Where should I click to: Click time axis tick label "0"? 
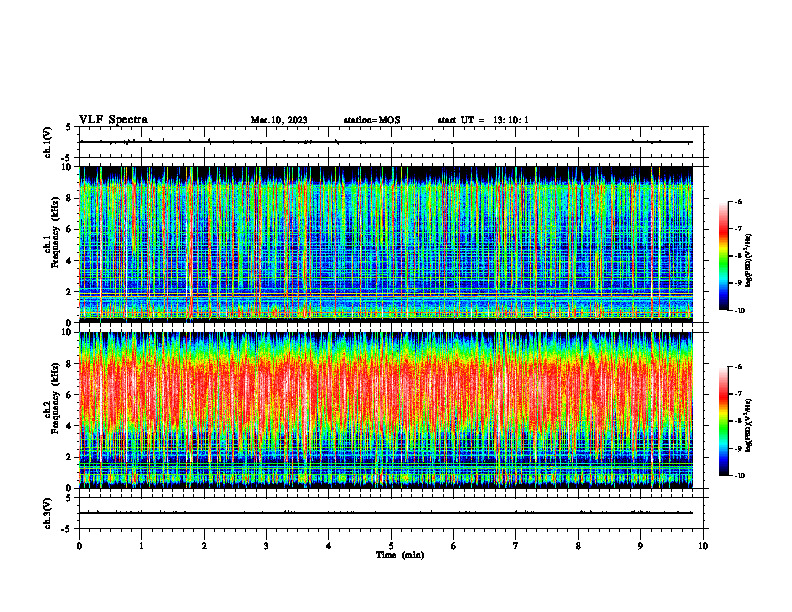coord(79,546)
